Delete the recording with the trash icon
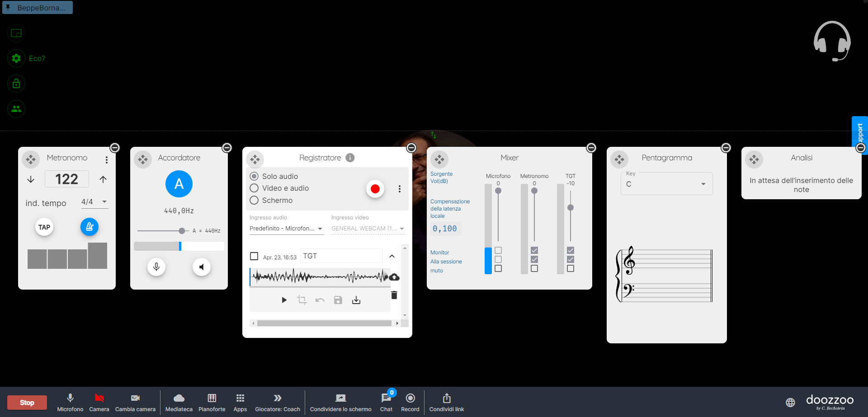 [394, 295]
